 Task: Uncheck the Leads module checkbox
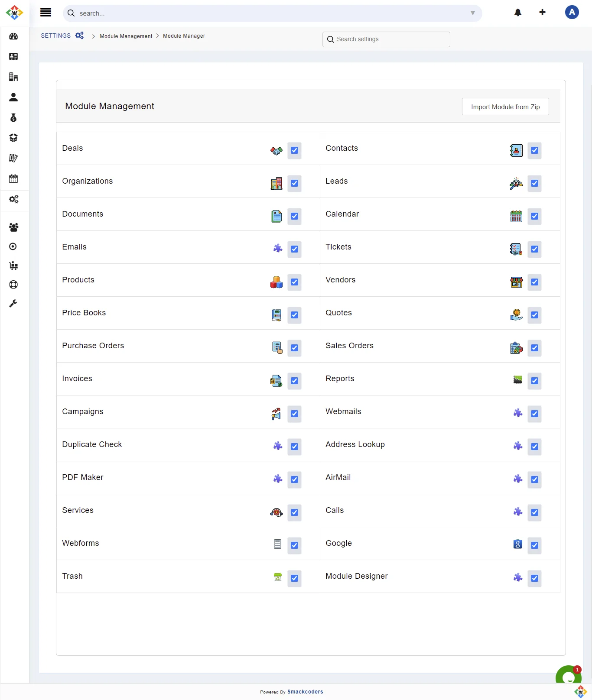coord(534,184)
